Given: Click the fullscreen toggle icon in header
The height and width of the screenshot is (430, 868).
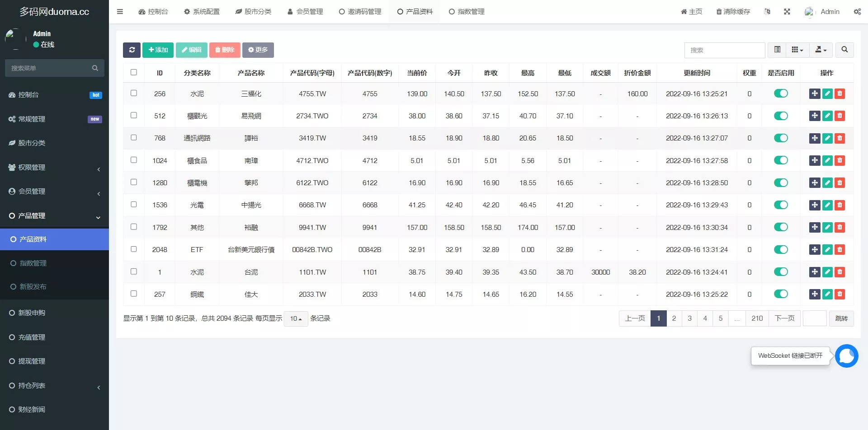Looking at the screenshot, I should (x=787, y=12).
